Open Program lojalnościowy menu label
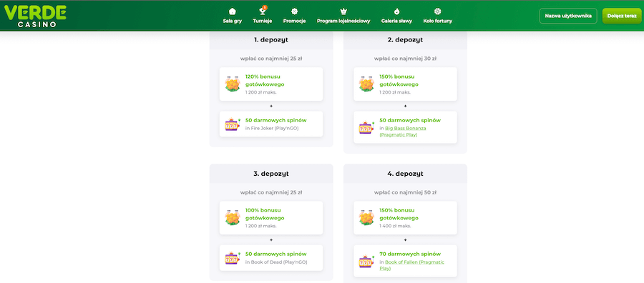The image size is (644, 283). click(343, 21)
